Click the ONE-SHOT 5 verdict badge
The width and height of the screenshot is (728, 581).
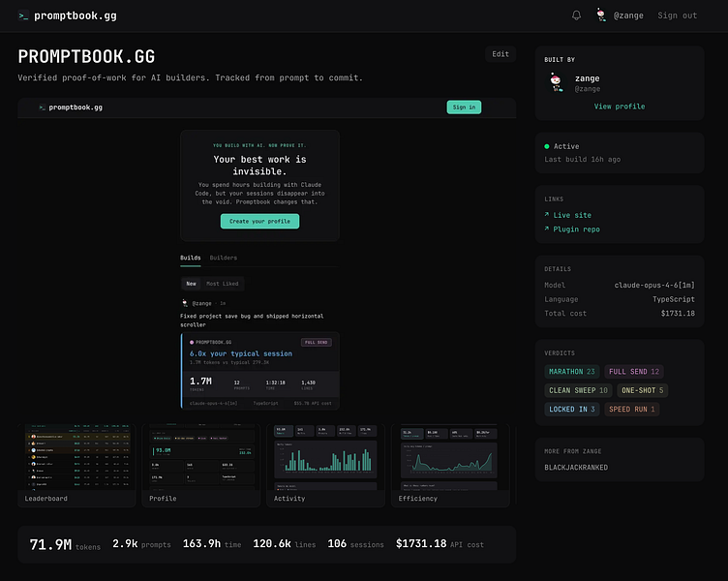(x=642, y=390)
